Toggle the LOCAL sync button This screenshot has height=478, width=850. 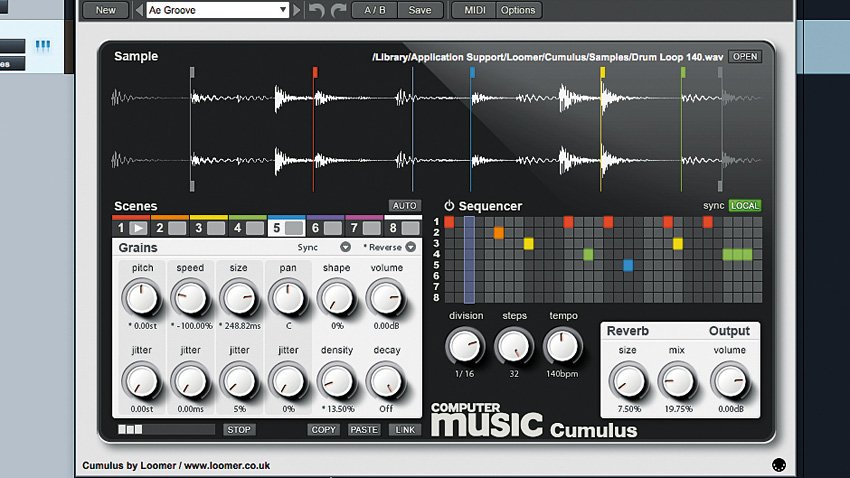[744, 206]
